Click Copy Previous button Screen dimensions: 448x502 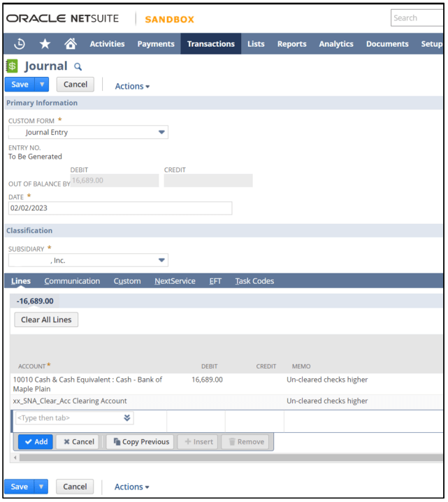coord(140,442)
